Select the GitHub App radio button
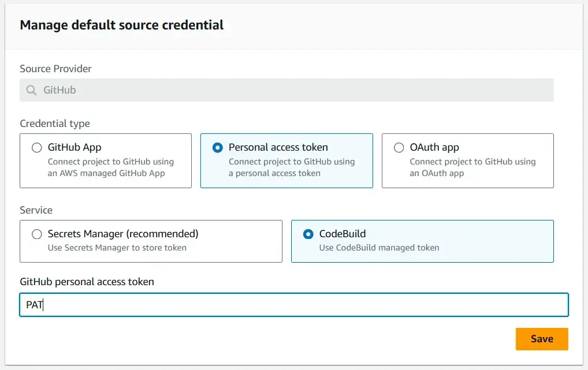 pos(37,148)
